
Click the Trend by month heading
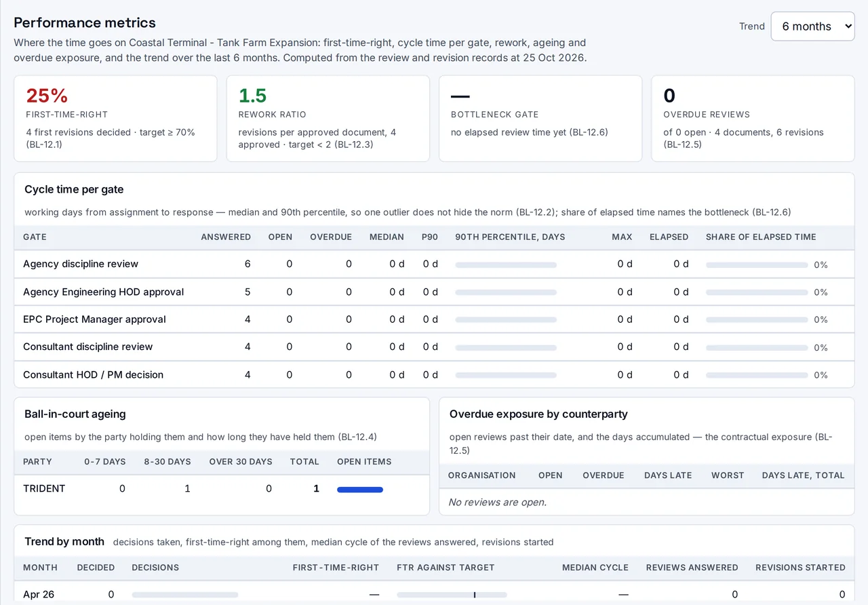coord(64,541)
